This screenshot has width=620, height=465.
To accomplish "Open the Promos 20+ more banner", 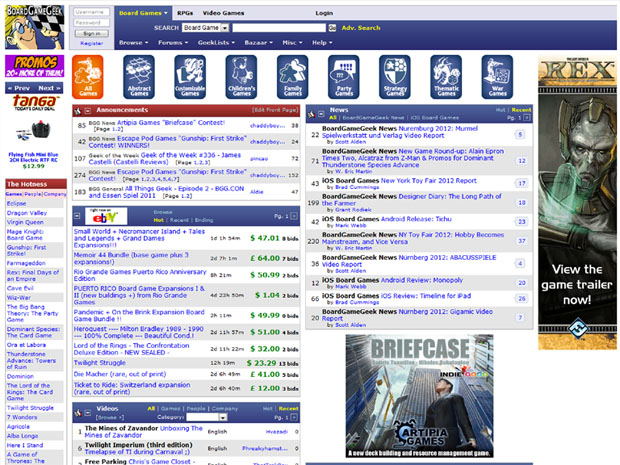I will click(x=34, y=66).
